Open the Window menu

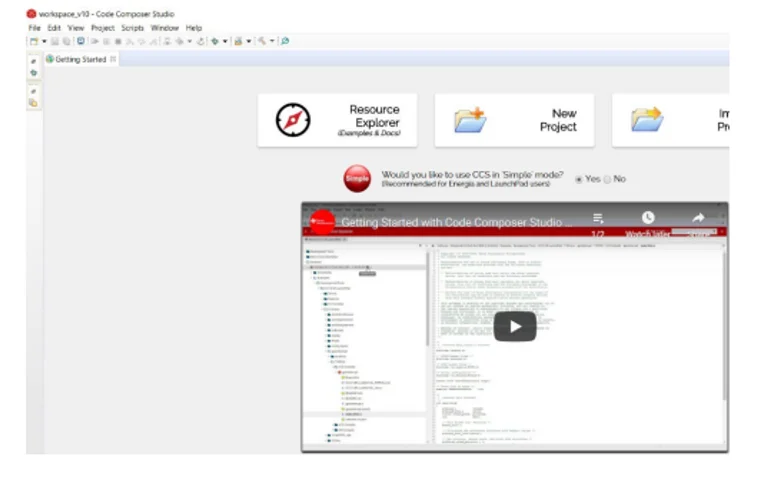point(164,28)
